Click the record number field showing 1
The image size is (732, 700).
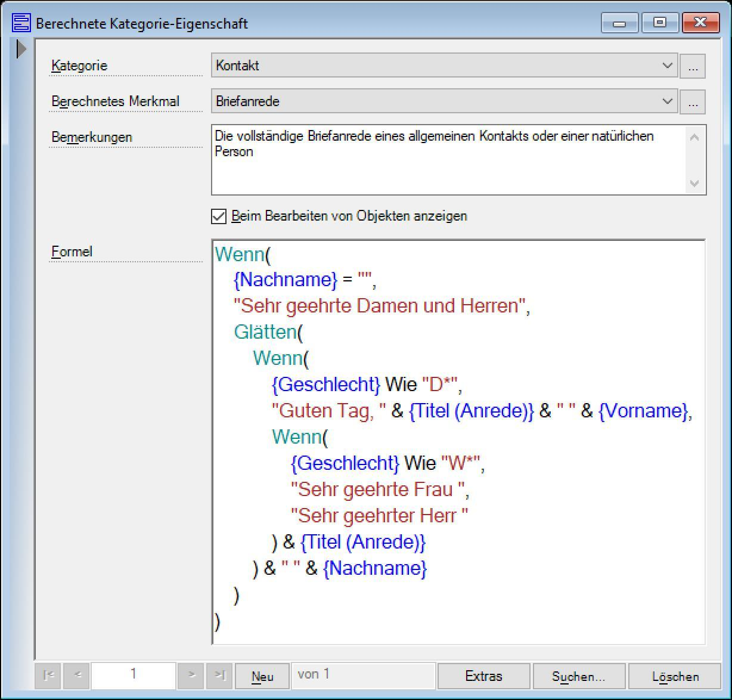tap(134, 675)
